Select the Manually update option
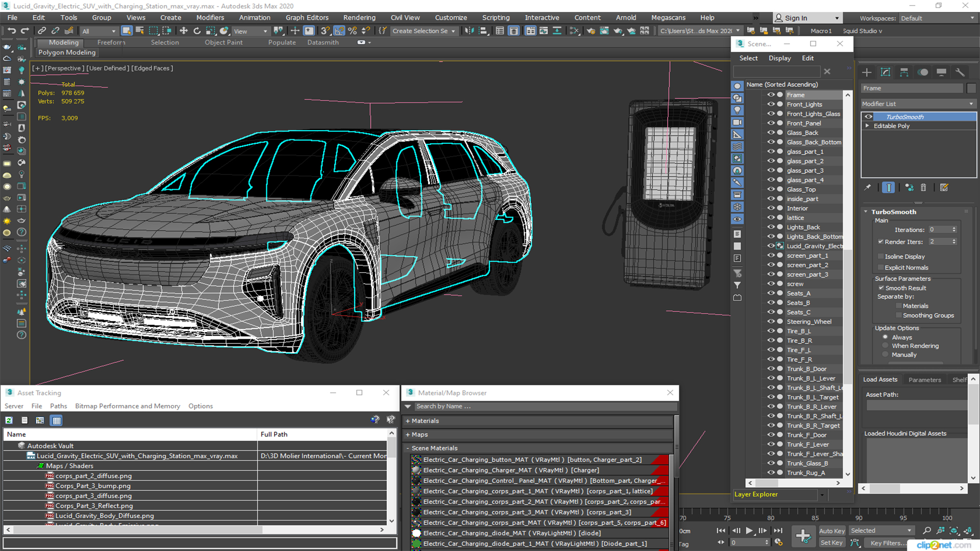 pyautogui.click(x=886, y=355)
